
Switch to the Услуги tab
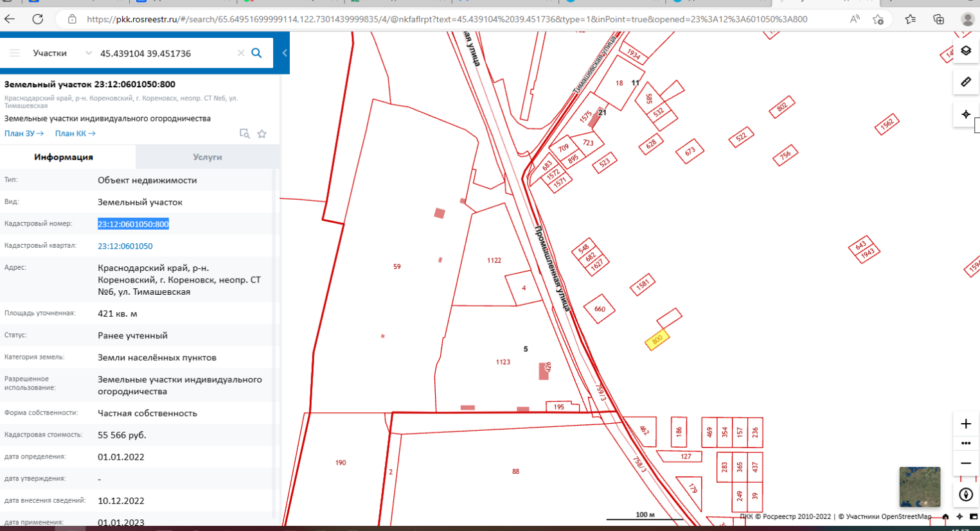click(208, 157)
